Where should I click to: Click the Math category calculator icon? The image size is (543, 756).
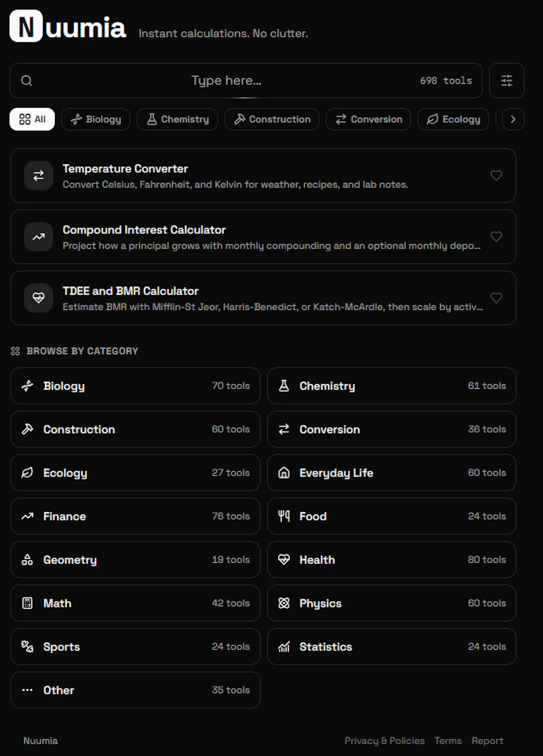click(27, 603)
